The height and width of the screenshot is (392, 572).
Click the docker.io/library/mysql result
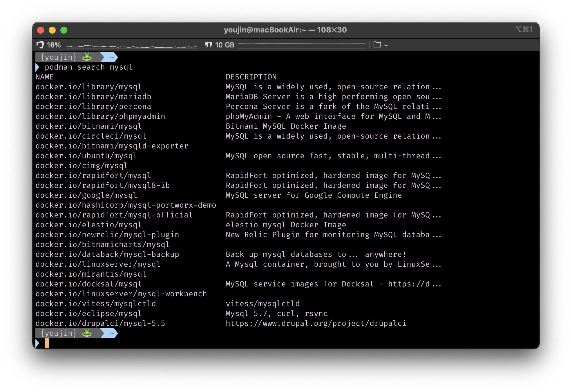tap(88, 87)
